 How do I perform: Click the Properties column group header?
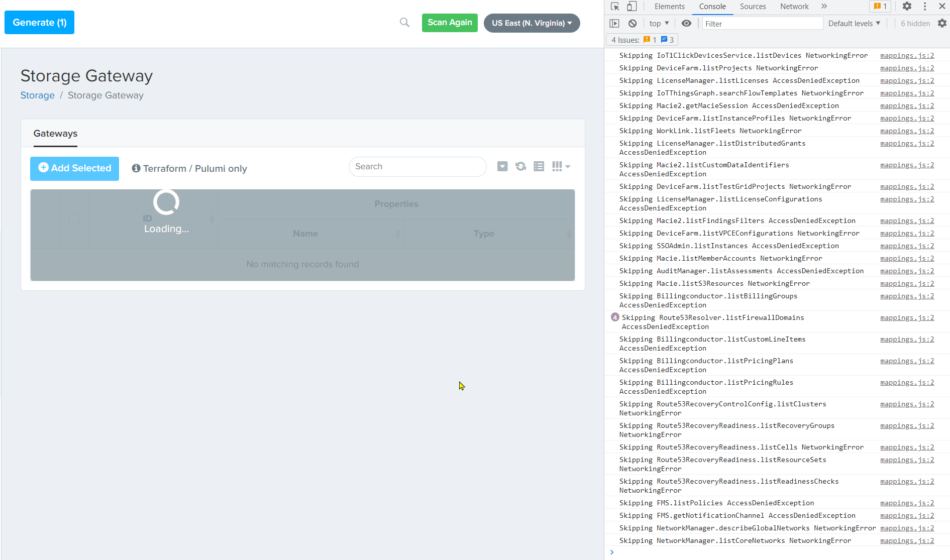click(396, 204)
